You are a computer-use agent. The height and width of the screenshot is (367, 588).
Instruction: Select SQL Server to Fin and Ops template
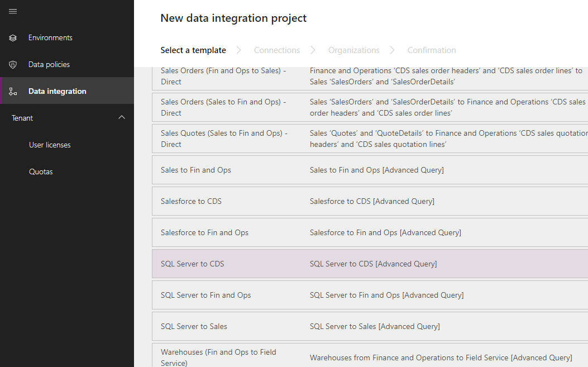205,295
